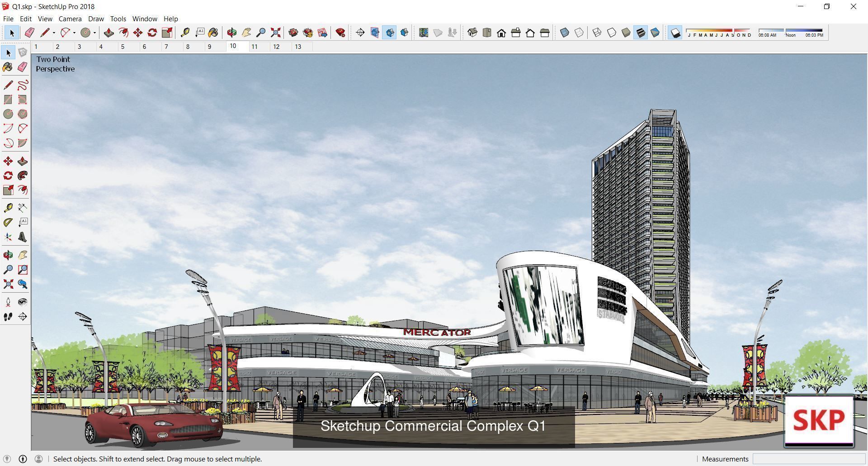The height and width of the screenshot is (466, 868).
Task: Select Protractor tool in left toolbar
Action: [8, 223]
